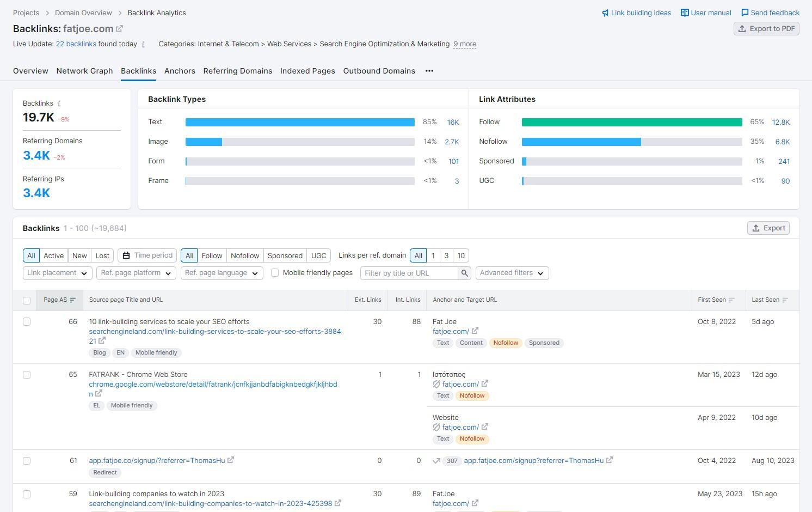Switch to the Referring Domains tab
This screenshot has width=812, height=512.
point(238,71)
